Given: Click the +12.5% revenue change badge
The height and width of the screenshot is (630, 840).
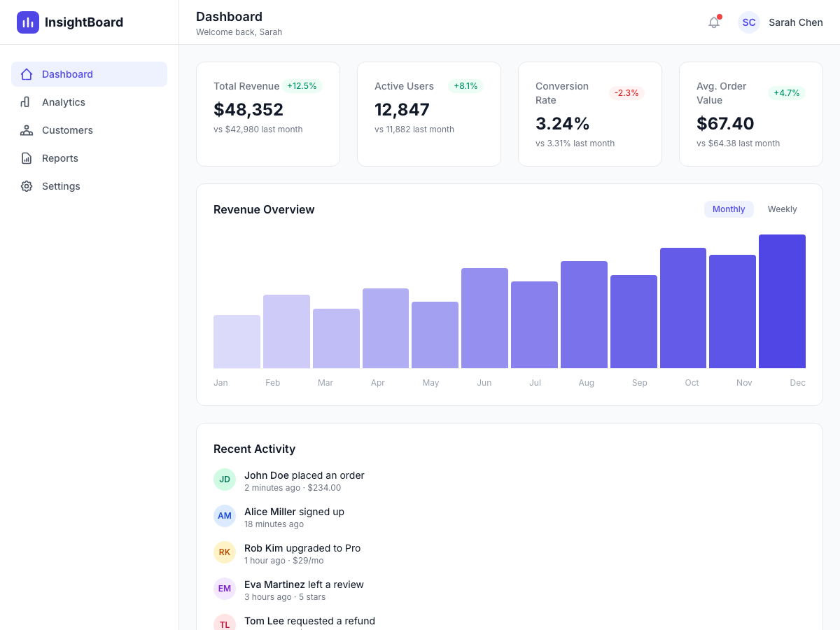Looking at the screenshot, I should click(302, 86).
